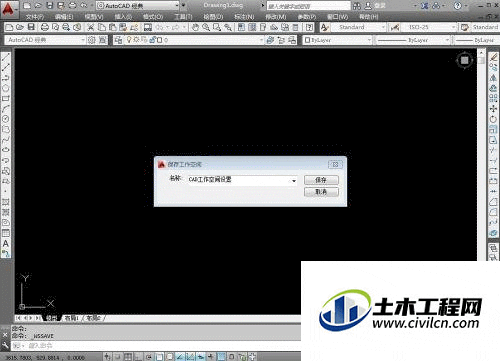Select the Rotate modify tool

point(493,119)
